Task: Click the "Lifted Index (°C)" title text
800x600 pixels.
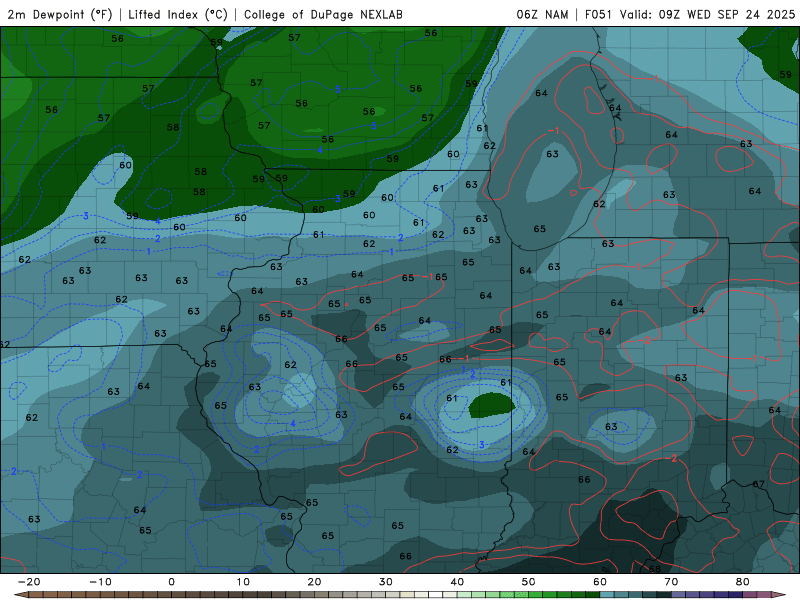Action: click(x=178, y=14)
